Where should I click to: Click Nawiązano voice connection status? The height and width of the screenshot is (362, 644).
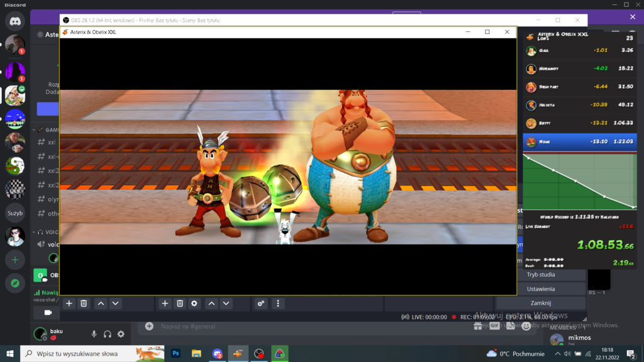[x=46, y=293]
